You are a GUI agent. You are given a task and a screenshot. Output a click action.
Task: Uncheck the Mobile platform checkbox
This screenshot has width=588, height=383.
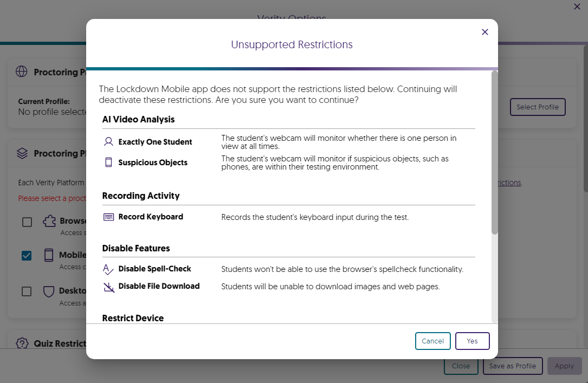(x=27, y=256)
